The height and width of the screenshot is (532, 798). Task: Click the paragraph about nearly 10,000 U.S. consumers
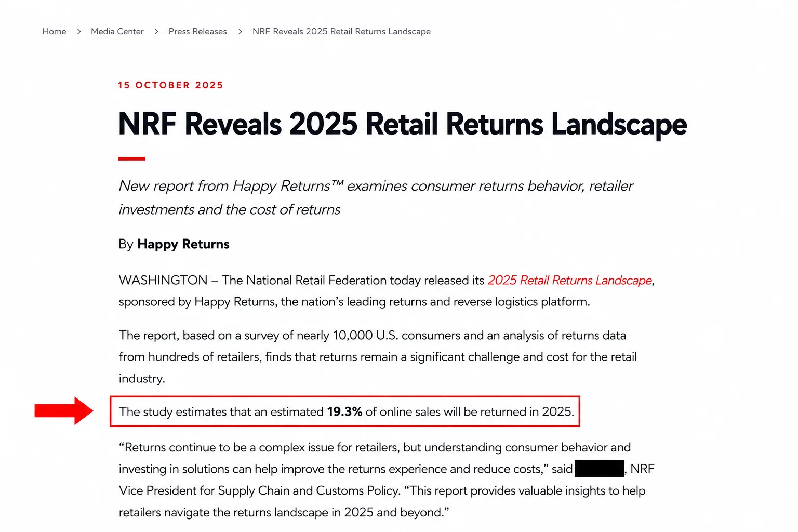378,357
